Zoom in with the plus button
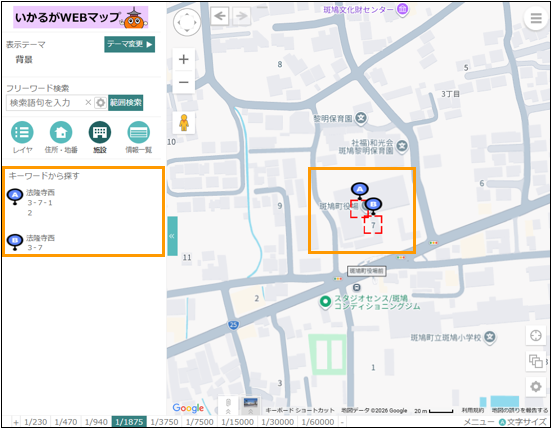 click(183, 59)
